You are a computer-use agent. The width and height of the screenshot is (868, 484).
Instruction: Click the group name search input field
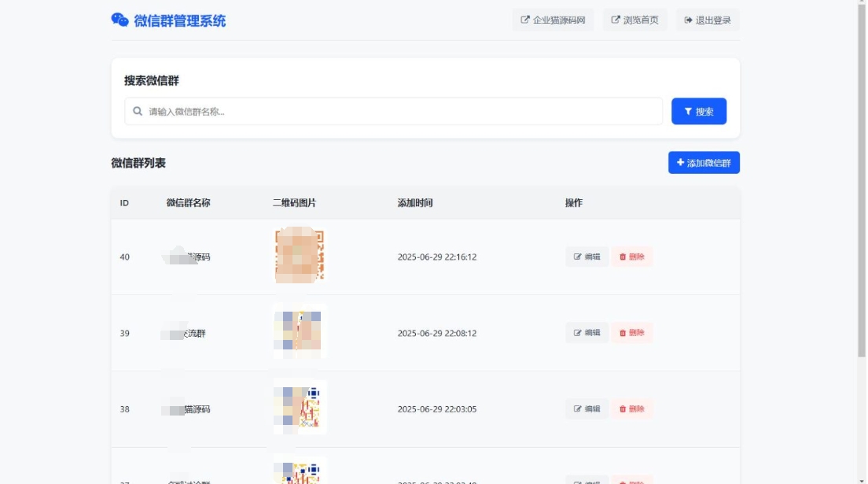[x=393, y=111]
